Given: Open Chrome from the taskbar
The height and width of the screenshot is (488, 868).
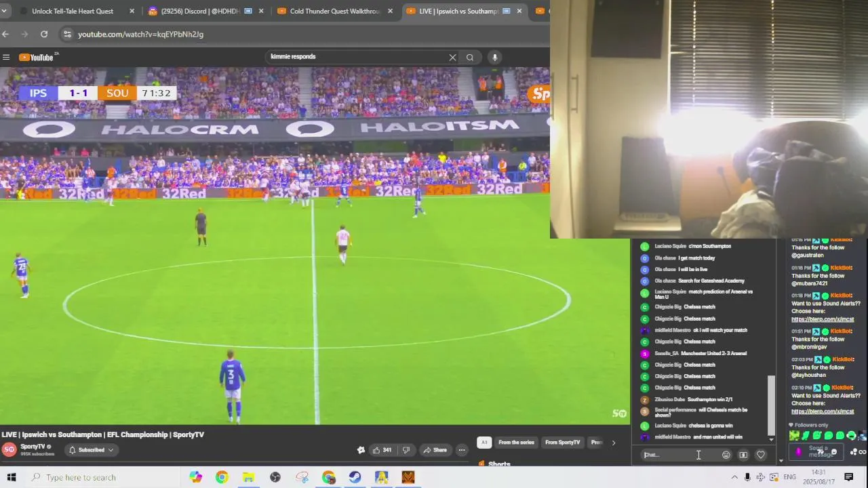Looking at the screenshot, I should (222, 477).
